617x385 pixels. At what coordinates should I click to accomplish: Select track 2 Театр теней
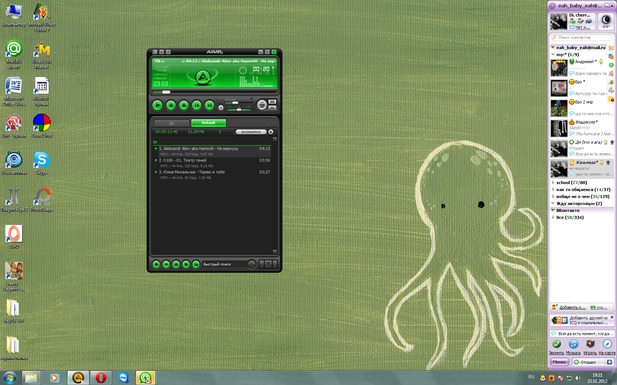coord(212,163)
